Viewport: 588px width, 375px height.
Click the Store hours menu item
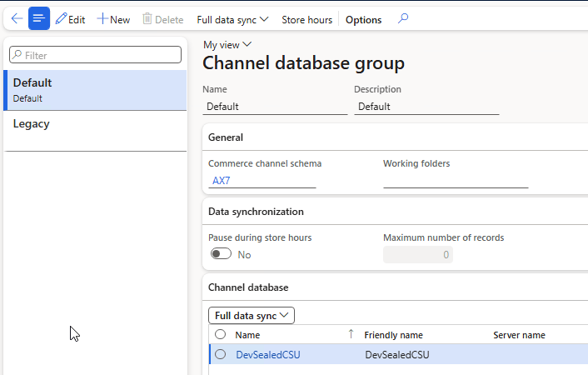click(x=306, y=19)
